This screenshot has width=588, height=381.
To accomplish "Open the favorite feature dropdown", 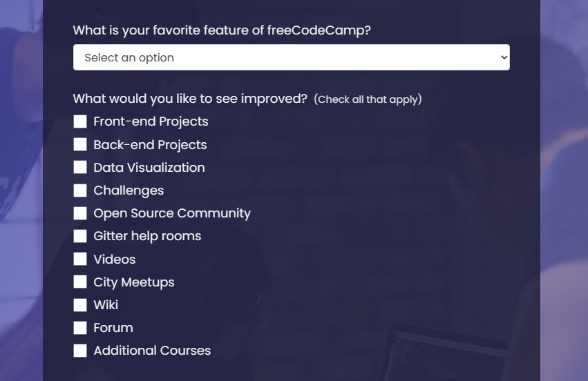I will coord(291,57).
